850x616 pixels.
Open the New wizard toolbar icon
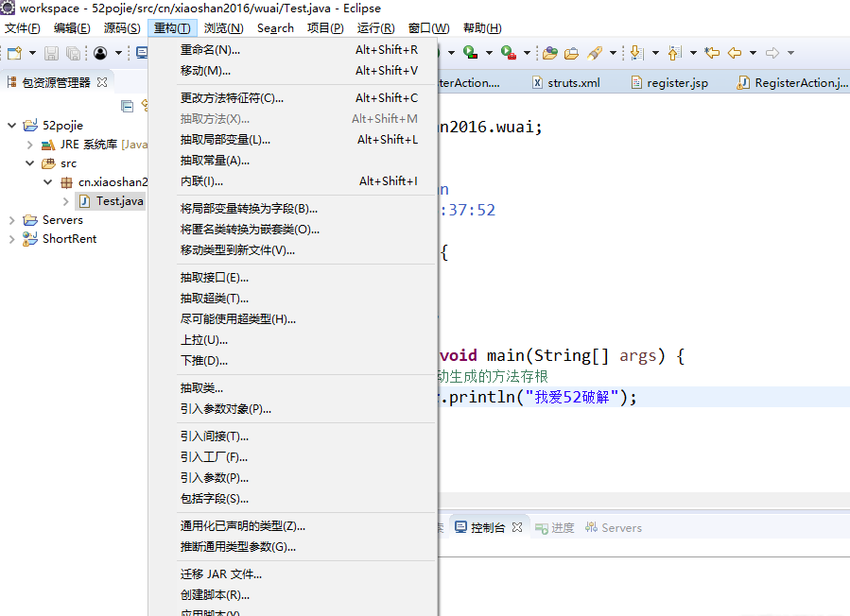point(14,54)
